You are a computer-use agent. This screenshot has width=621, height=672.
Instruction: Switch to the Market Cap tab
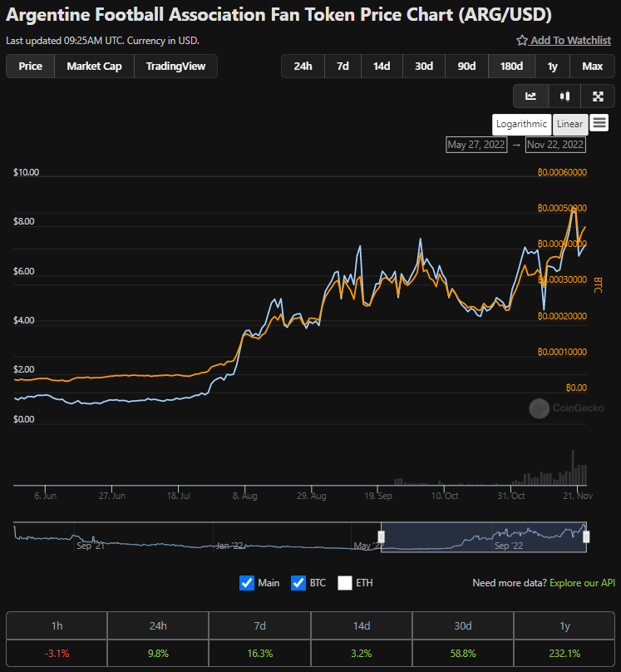pyautogui.click(x=94, y=67)
